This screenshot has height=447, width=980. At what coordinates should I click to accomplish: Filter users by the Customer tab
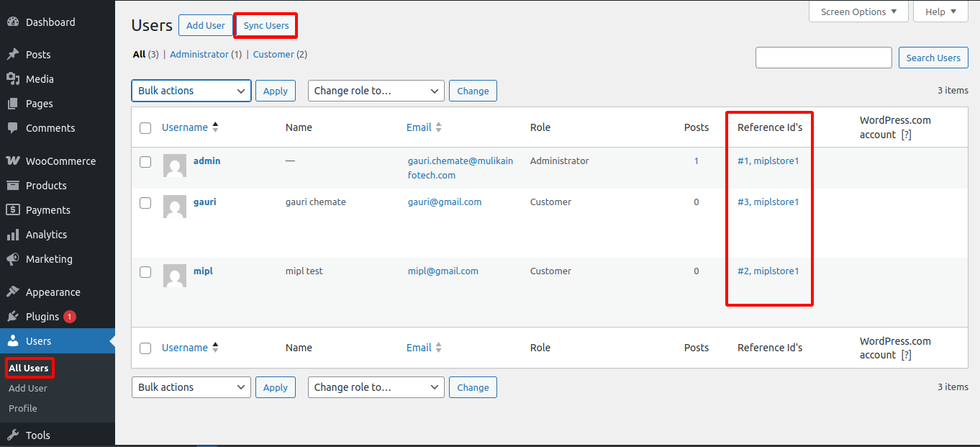273,55
